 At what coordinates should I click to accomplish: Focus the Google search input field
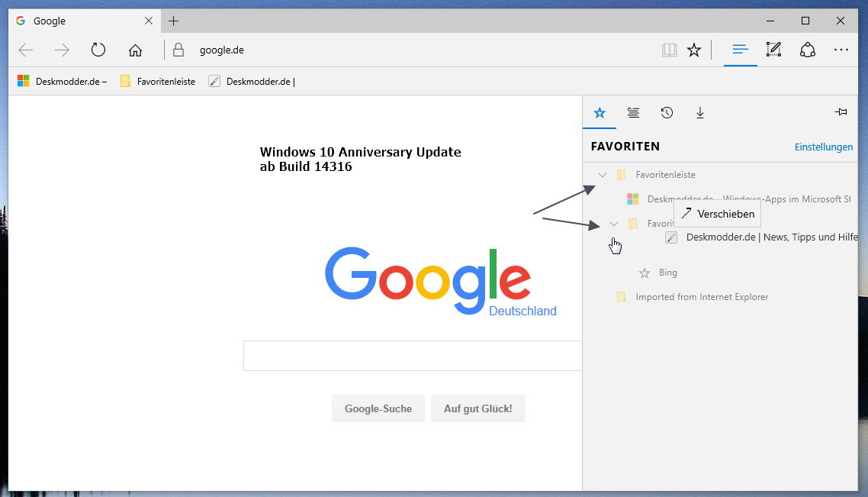(x=413, y=356)
